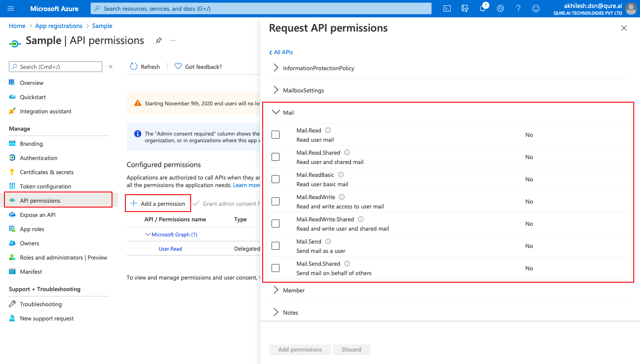The width and height of the screenshot is (640, 364).
Task: Click the Certificates & secrets key icon
Action: 12,172
